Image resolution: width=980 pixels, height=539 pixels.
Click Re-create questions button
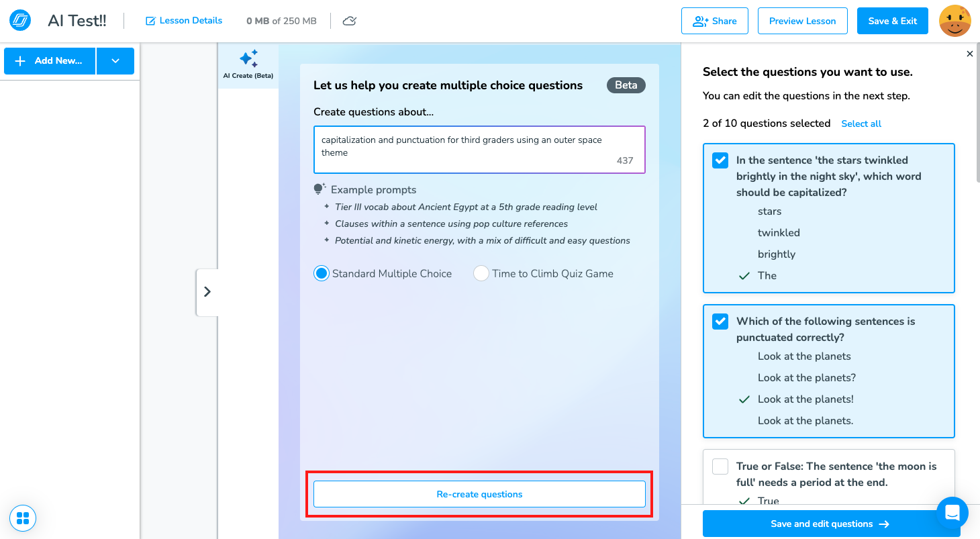pyautogui.click(x=479, y=494)
